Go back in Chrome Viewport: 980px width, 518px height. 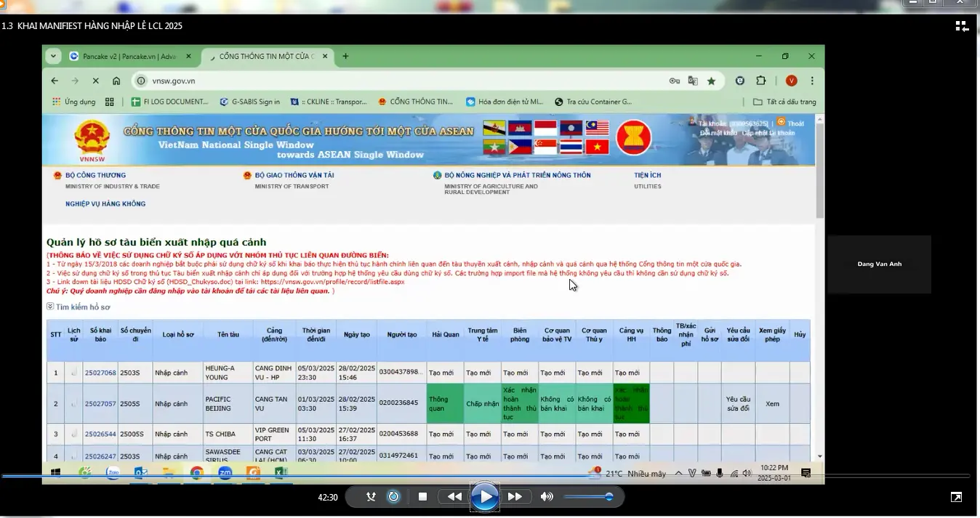pos(55,81)
